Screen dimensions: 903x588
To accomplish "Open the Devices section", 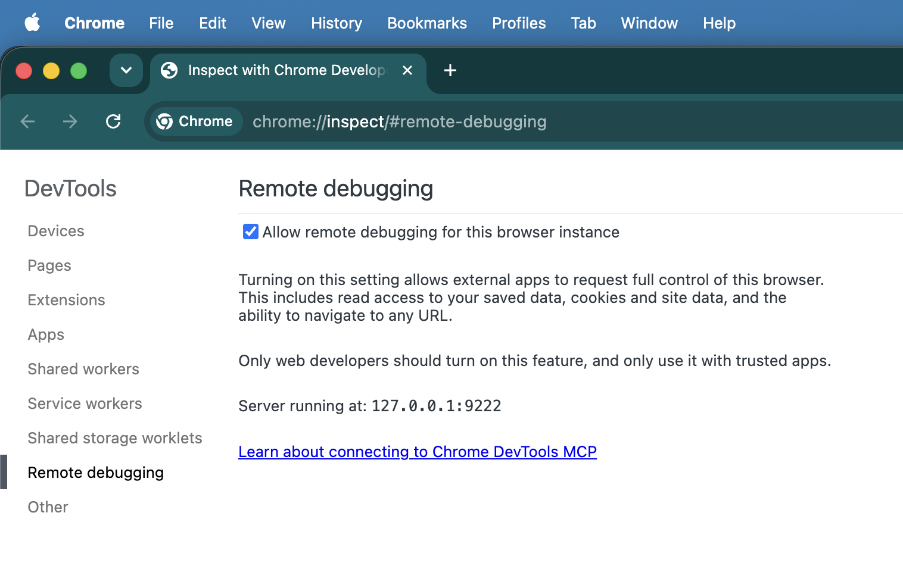I will 56,231.
